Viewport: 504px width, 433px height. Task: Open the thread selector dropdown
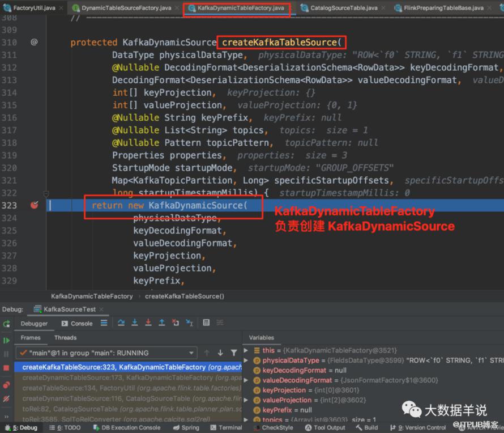click(x=106, y=353)
